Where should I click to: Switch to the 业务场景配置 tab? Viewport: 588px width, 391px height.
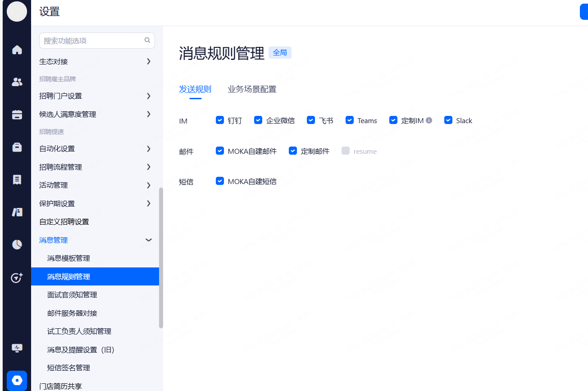coord(252,89)
